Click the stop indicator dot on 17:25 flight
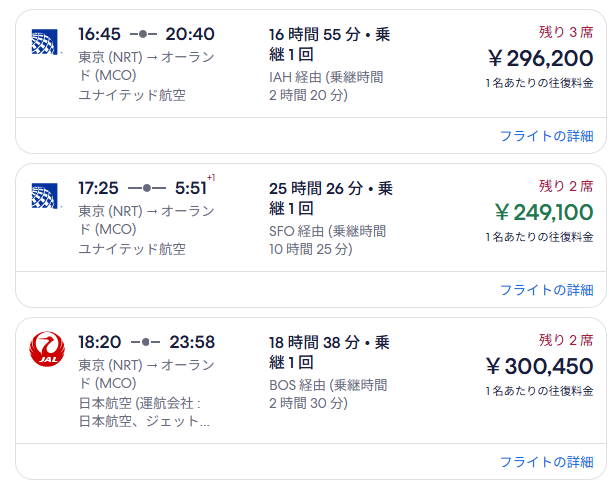The height and width of the screenshot is (488, 615). coord(147,188)
